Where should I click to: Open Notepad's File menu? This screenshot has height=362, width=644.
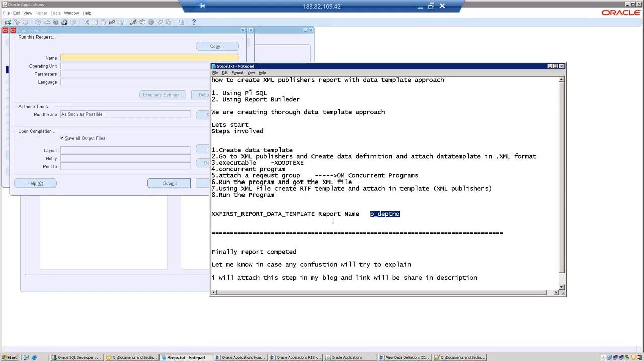pos(215,73)
